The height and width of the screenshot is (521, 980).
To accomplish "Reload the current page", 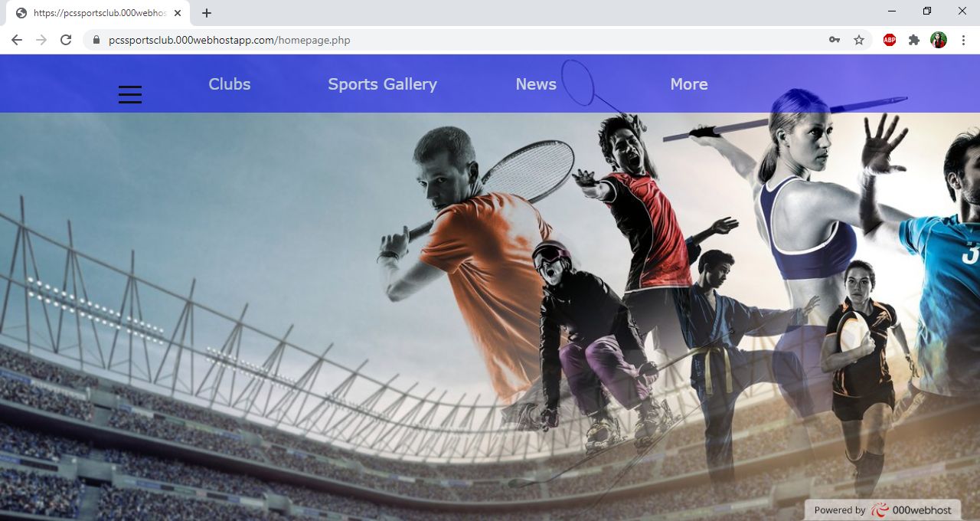I will pyautogui.click(x=66, y=39).
